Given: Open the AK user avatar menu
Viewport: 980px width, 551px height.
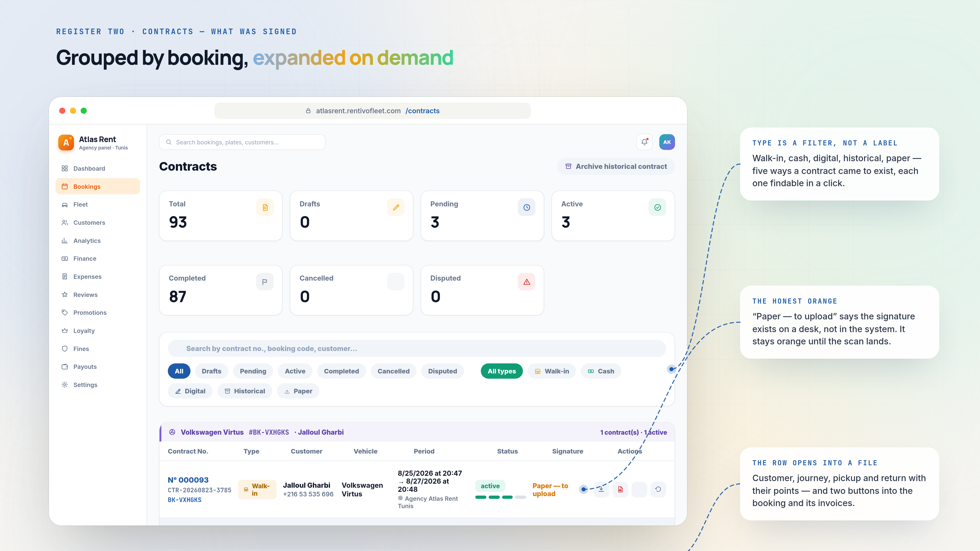Looking at the screenshot, I should (x=667, y=142).
